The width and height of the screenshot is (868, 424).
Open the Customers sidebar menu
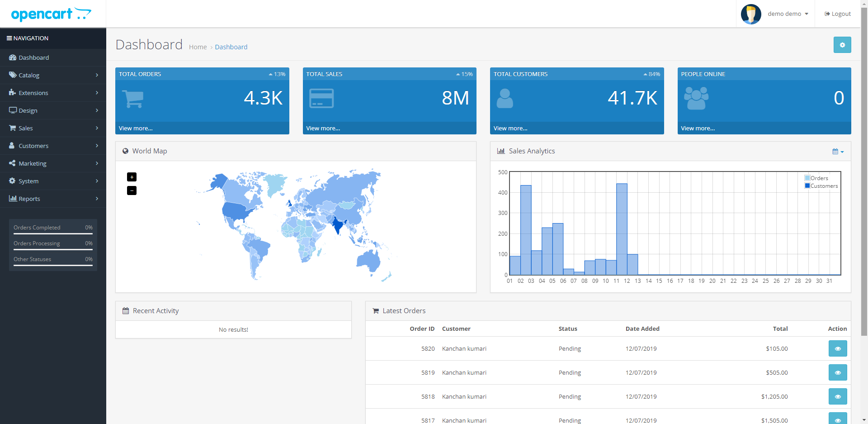pyautogui.click(x=53, y=146)
